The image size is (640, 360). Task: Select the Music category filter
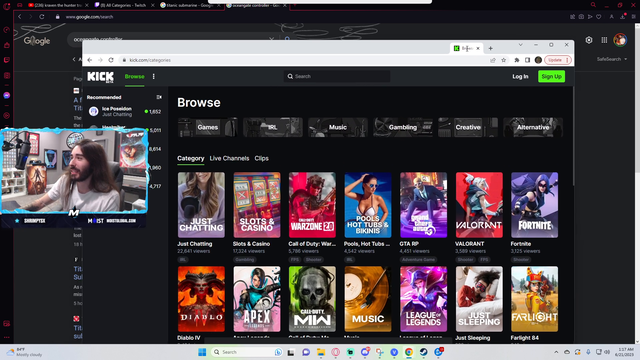coord(338,127)
